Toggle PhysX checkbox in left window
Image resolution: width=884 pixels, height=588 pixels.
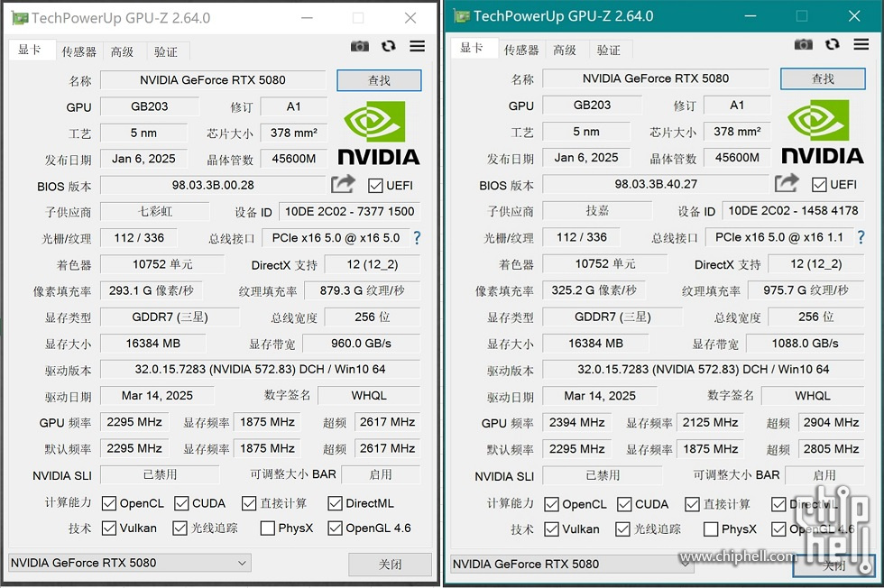pos(268,528)
